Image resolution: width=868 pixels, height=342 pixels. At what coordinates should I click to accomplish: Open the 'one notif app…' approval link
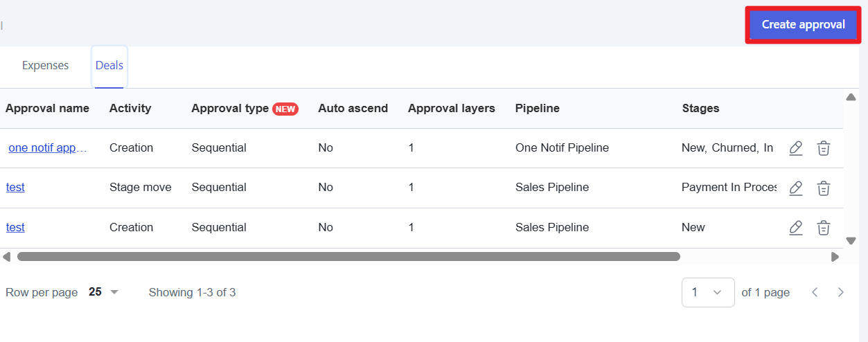[48, 148]
